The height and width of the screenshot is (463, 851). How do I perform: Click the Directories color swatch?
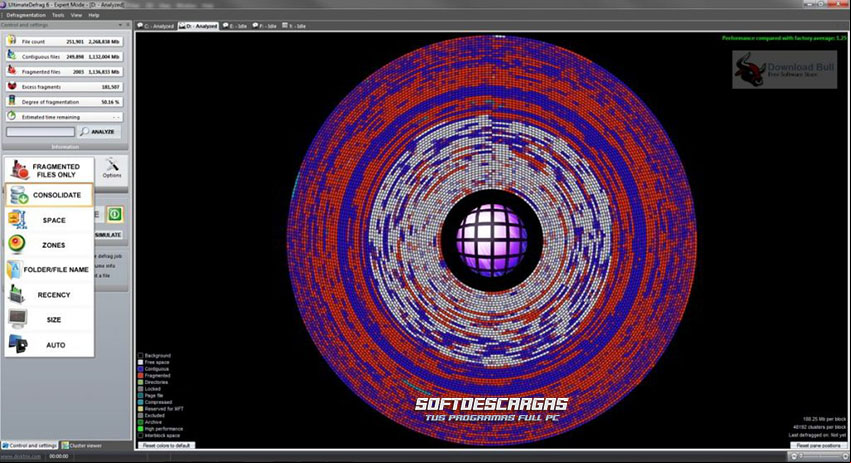pos(141,382)
